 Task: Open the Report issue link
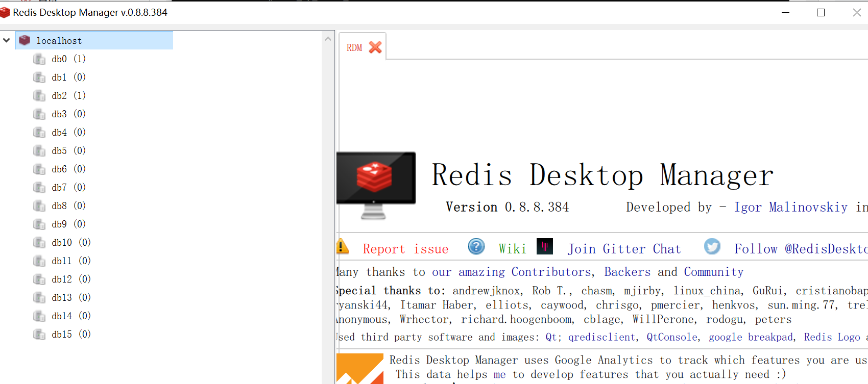pyautogui.click(x=406, y=249)
